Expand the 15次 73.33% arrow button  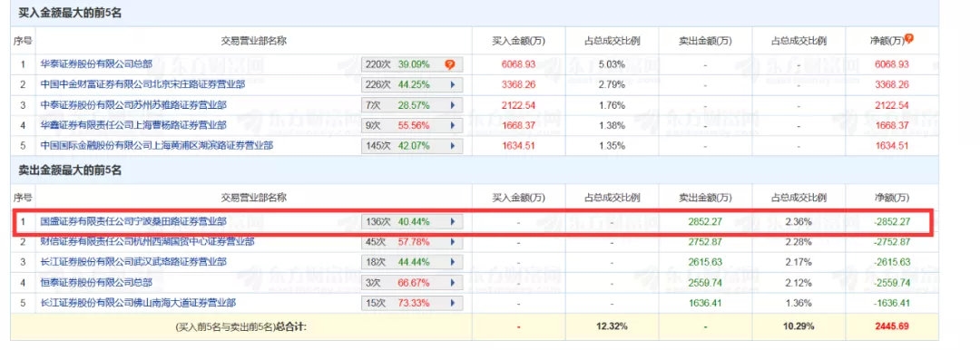(452, 303)
